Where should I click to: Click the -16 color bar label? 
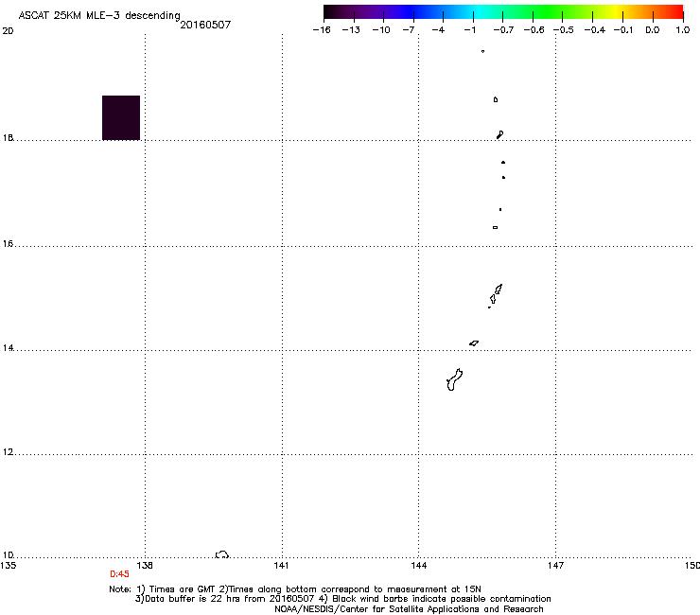tap(322, 30)
